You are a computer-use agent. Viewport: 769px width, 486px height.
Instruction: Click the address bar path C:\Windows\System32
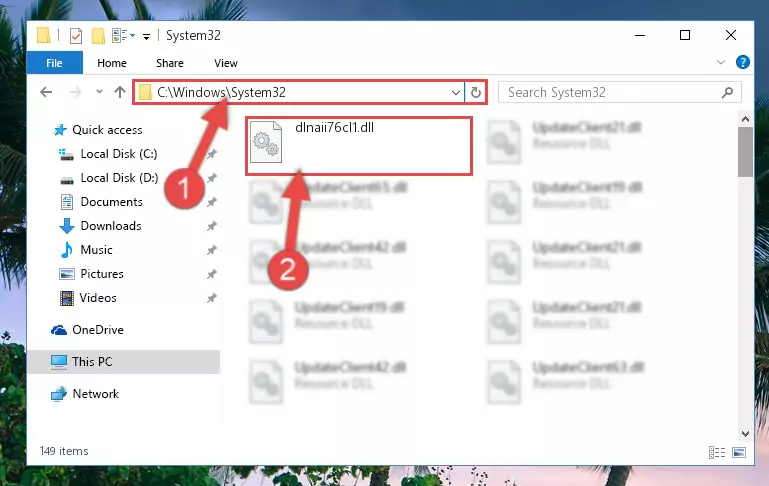221,92
